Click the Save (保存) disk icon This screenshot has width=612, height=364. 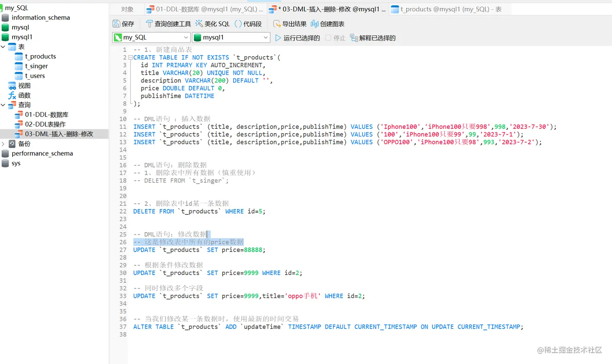coord(116,24)
